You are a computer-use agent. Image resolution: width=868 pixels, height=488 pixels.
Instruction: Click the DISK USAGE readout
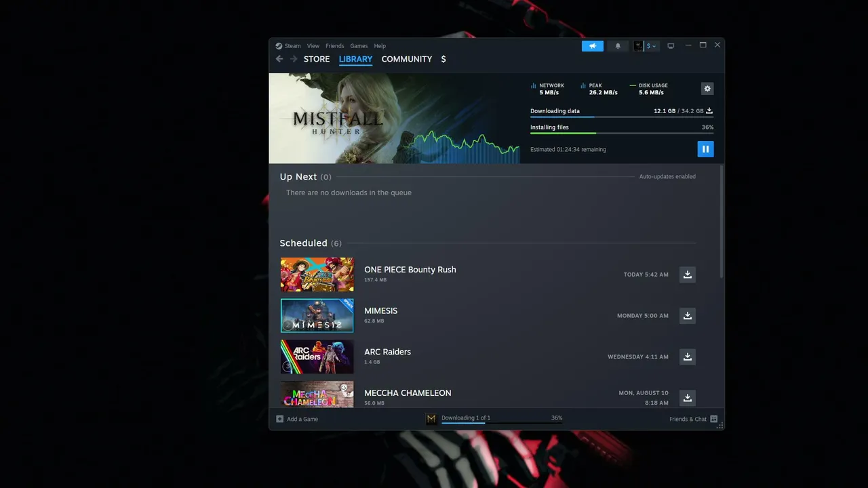pos(649,89)
